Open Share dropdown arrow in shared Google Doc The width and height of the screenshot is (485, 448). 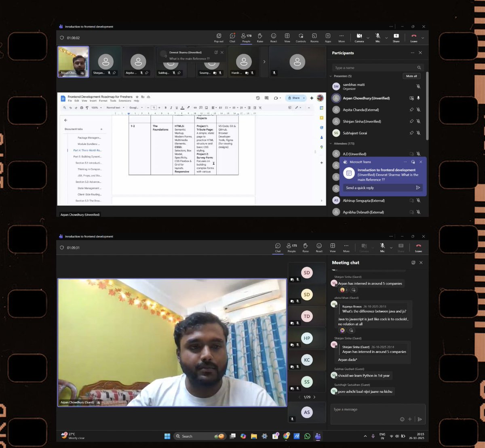[304, 98]
